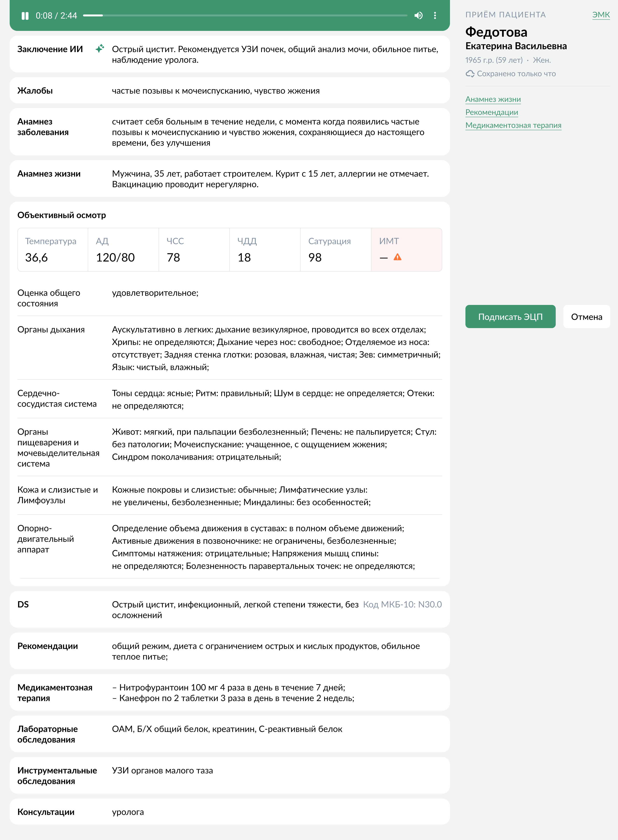The width and height of the screenshot is (618, 840).
Task: Jump to Рекомендации section link
Action: pyautogui.click(x=492, y=112)
